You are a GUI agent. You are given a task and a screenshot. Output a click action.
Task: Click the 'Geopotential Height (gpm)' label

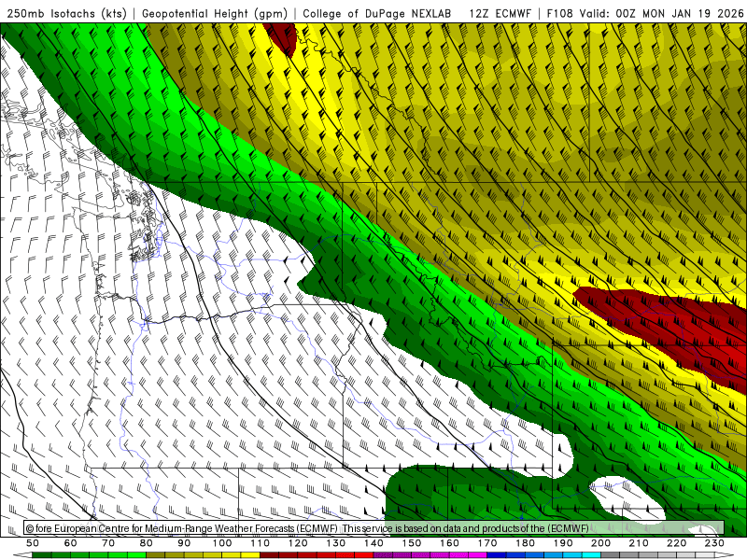pos(215,14)
